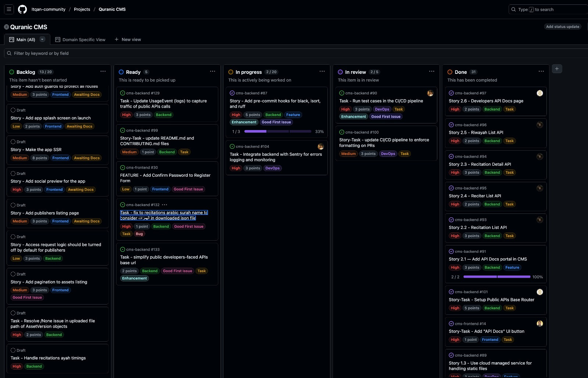Click the three-dot menu on cms-backend #132
588x378 pixels.
coord(165,205)
